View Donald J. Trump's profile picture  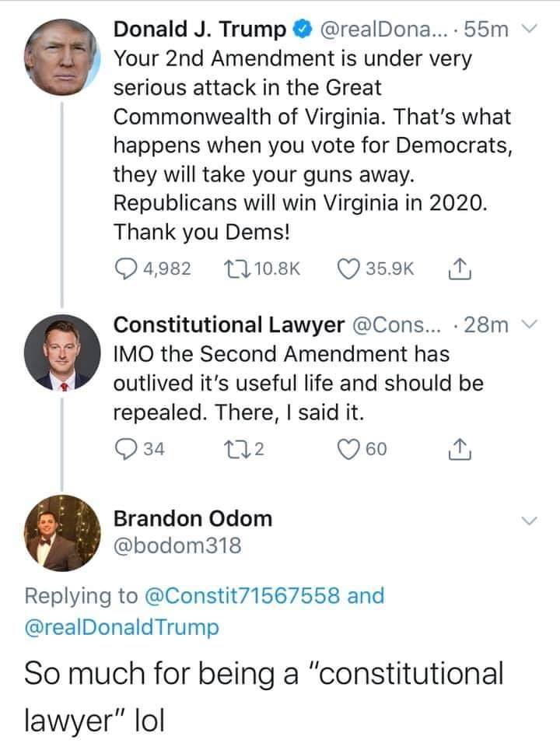[x=62, y=58]
